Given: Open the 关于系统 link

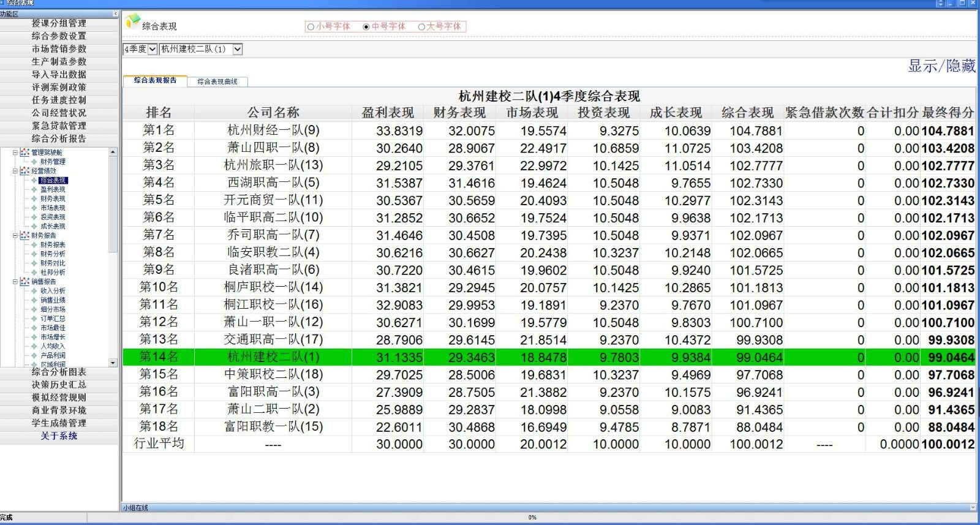Looking at the screenshot, I should click(x=59, y=436).
